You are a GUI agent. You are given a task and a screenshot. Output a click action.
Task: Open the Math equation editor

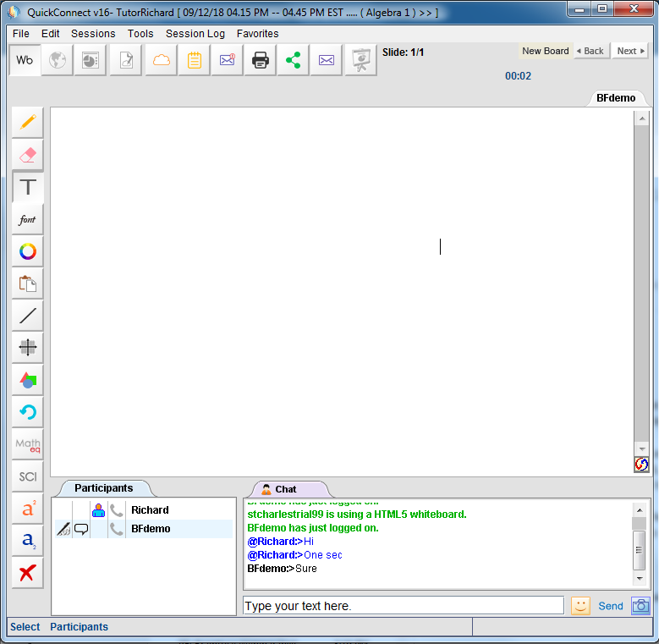tap(28, 444)
